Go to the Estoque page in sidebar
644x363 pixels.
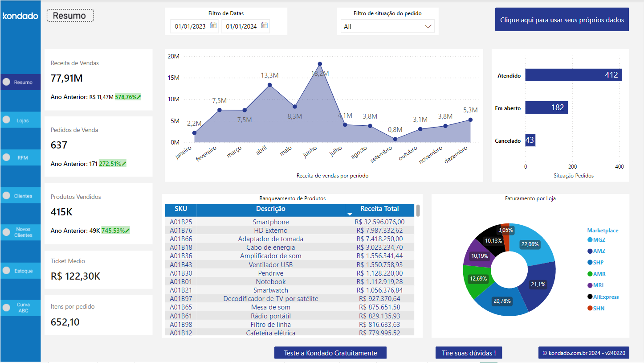pyautogui.click(x=7, y=270)
